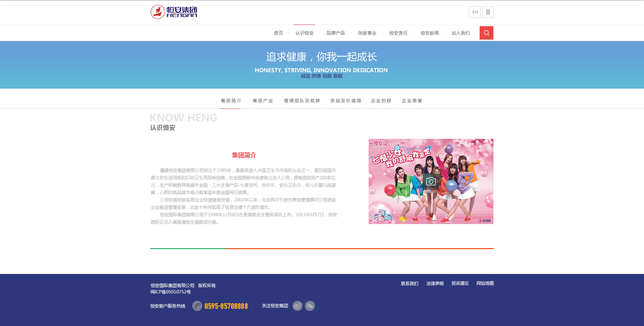Image resolution: width=644 pixels, height=326 pixels.
Task: Click the camera icon on the promo image
Action: pyautogui.click(x=431, y=182)
